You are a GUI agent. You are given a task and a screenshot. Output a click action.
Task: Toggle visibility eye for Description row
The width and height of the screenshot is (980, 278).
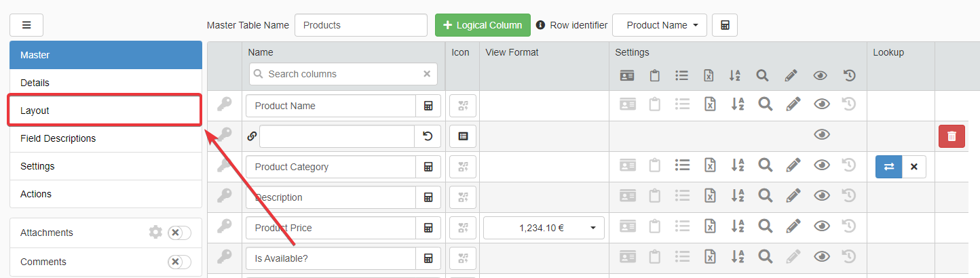(x=822, y=197)
